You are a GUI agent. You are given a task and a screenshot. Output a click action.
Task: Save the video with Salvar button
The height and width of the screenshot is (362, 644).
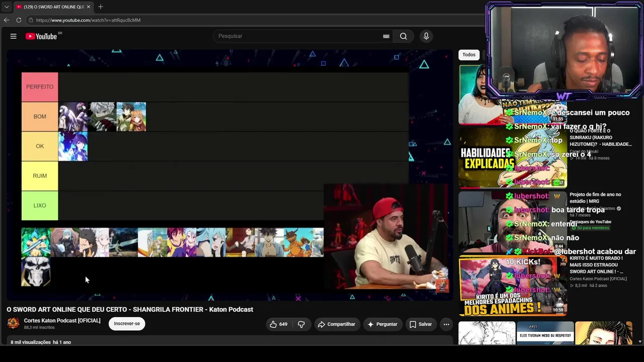421,324
